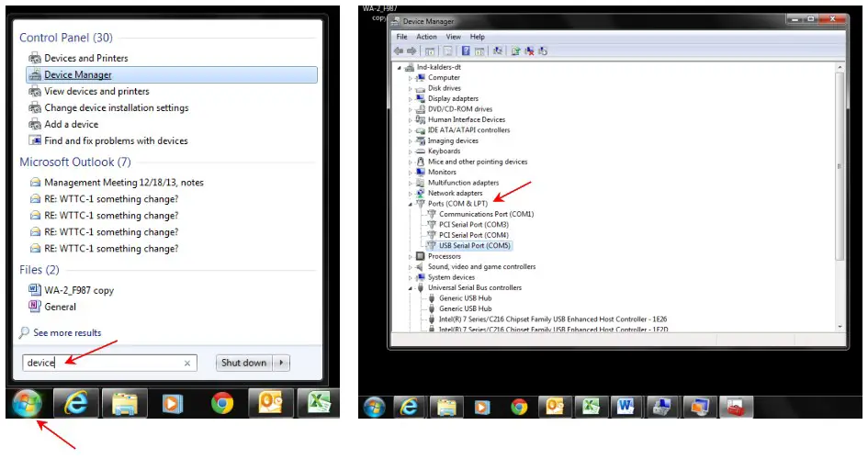Expand the Disk drives tree node
Image resolution: width=868 pixels, height=459 pixels.
pyautogui.click(x=411, y=88)
